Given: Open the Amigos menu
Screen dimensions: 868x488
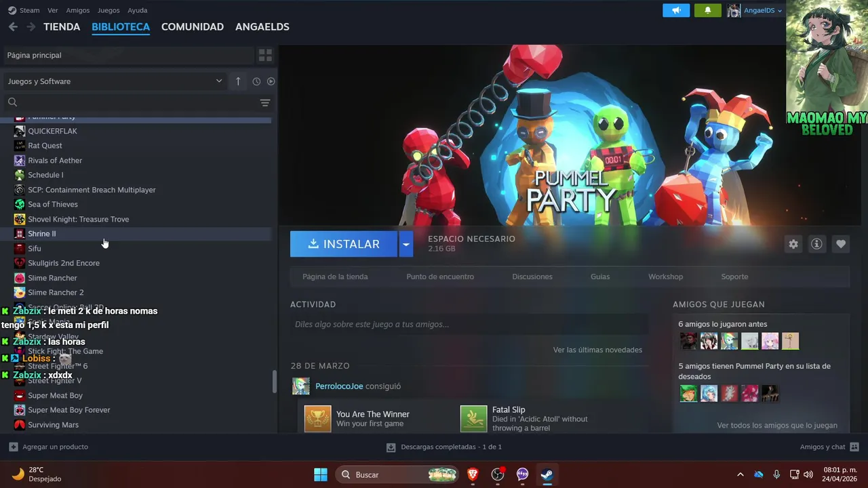Looking at the screenshot, I should pos(78,10).
